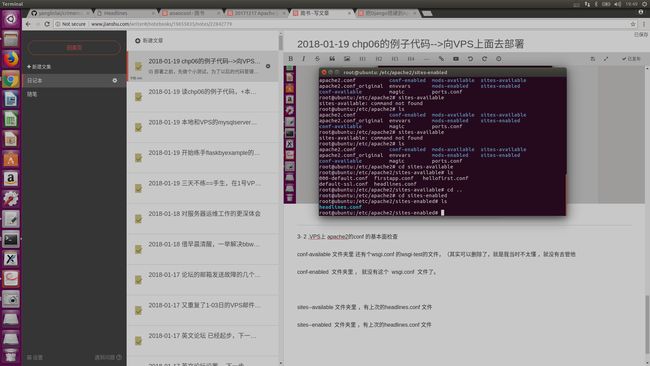Open settings gear on selected chp06 article
Image resolution: width=650 pixels, height=366 pixels.
[268, 66]
